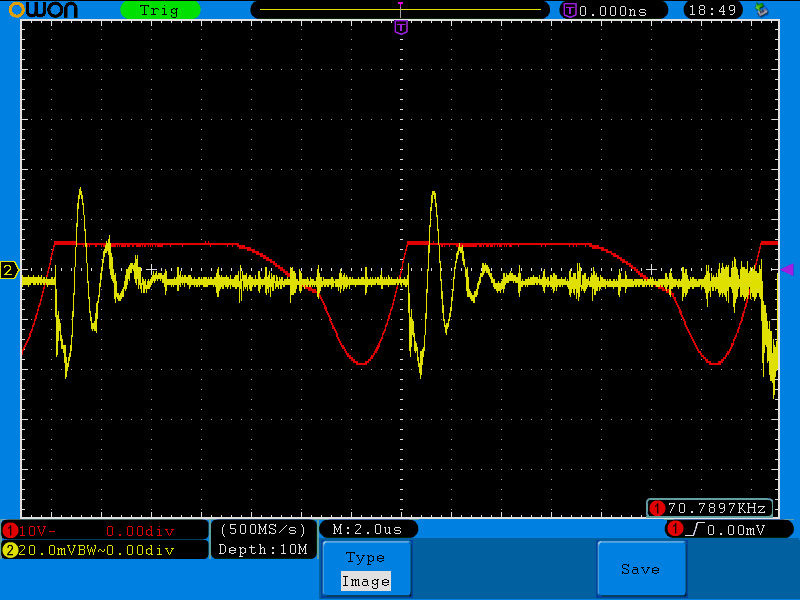Click the USB connection icon

click(762, 10)
